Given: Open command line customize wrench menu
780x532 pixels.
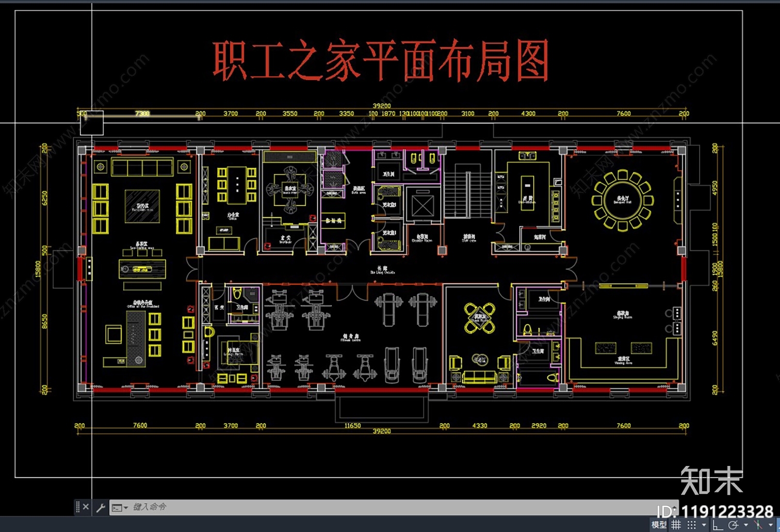Looking at the screenshot, I should tap(101, 507).
